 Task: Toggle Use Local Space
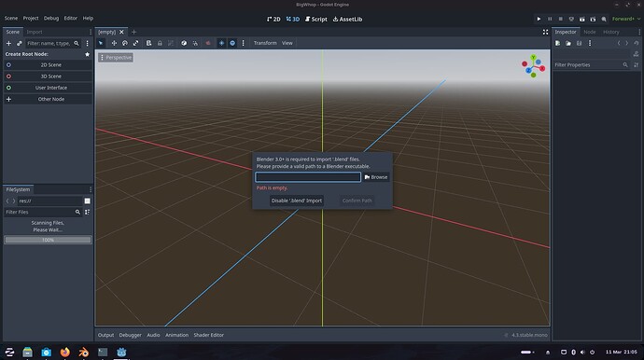184,43
